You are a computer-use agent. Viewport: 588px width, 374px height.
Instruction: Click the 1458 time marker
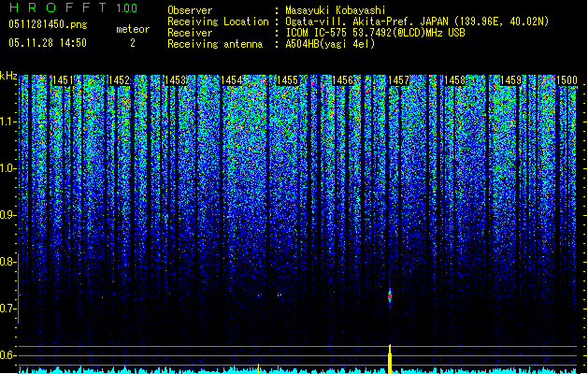point(454,80)
